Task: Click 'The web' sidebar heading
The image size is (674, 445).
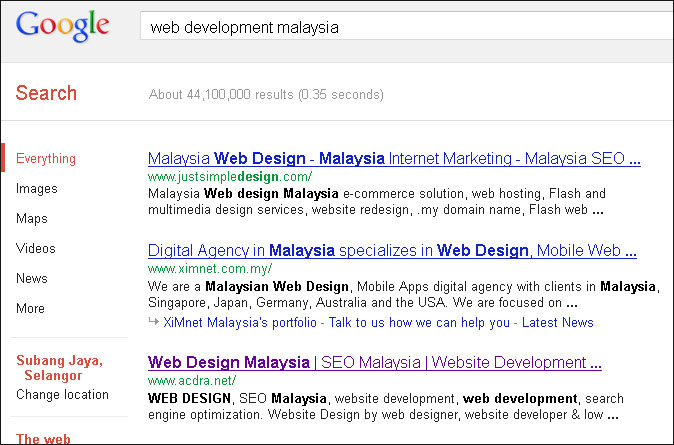Action: [43, 439]
